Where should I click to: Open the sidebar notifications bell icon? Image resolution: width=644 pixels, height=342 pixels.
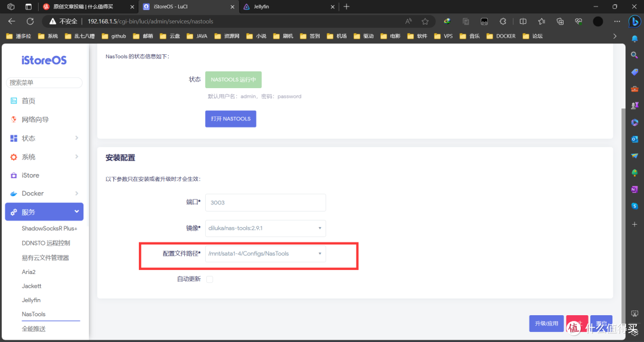[634, 39]
